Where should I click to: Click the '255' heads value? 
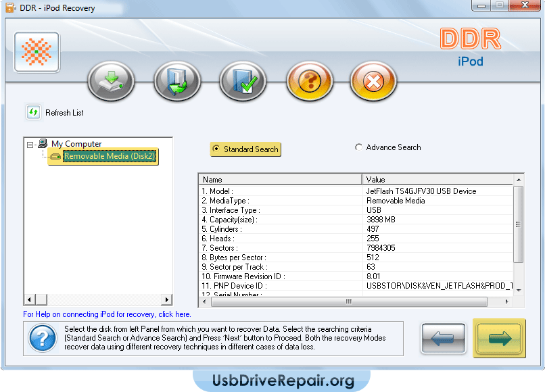point(373,239)
